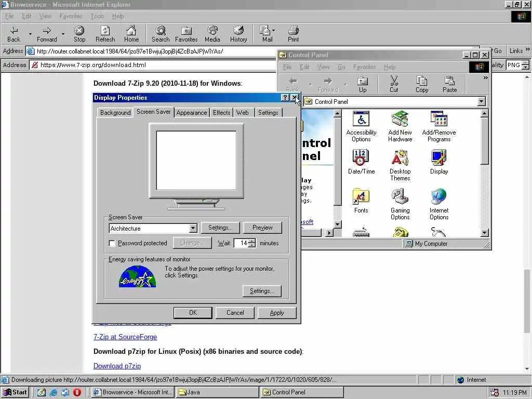532x399 pixels.
Task: Switch to the Effects tab
Action: (221, 113)
